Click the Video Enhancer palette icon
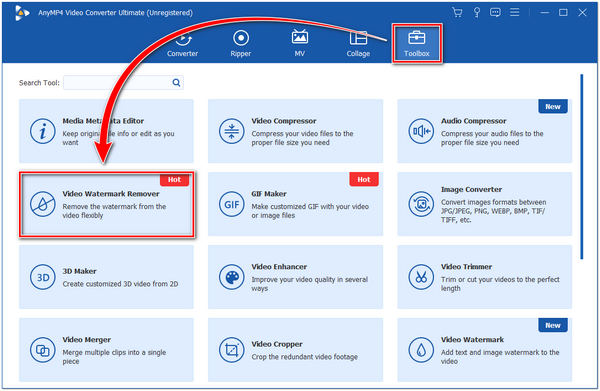The image size is (600, 391). pos(232,277)
